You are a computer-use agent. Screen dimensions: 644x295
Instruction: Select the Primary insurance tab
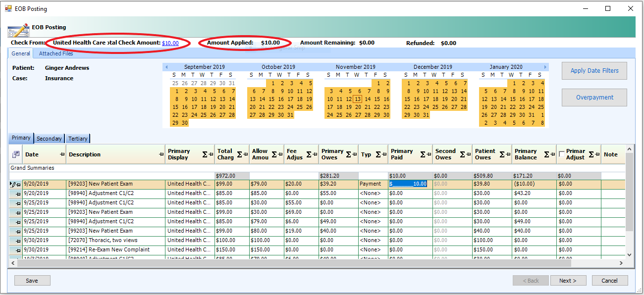click(21, 138)
